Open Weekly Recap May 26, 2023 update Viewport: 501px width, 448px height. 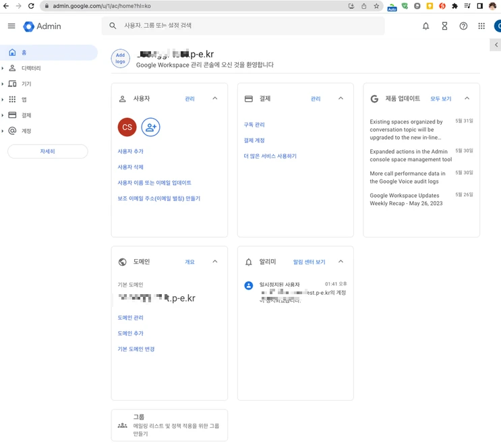click(406, 199)
